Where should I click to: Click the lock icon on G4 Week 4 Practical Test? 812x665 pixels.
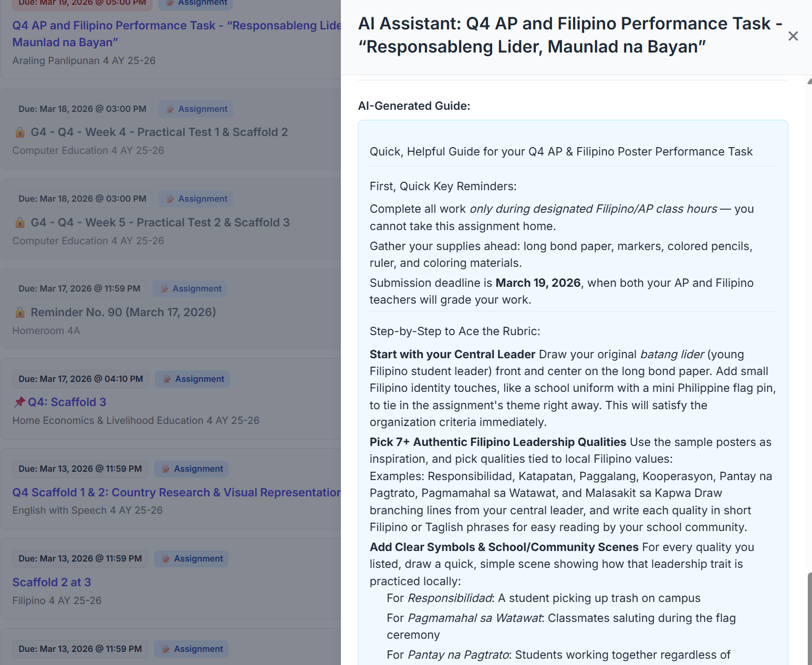tap(20, 132)
